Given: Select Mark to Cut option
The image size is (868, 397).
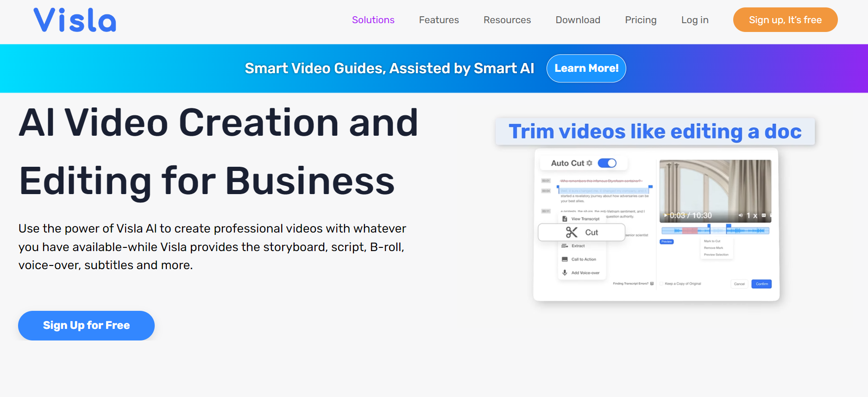Looking at the screenshot, I should coord(712,241).
